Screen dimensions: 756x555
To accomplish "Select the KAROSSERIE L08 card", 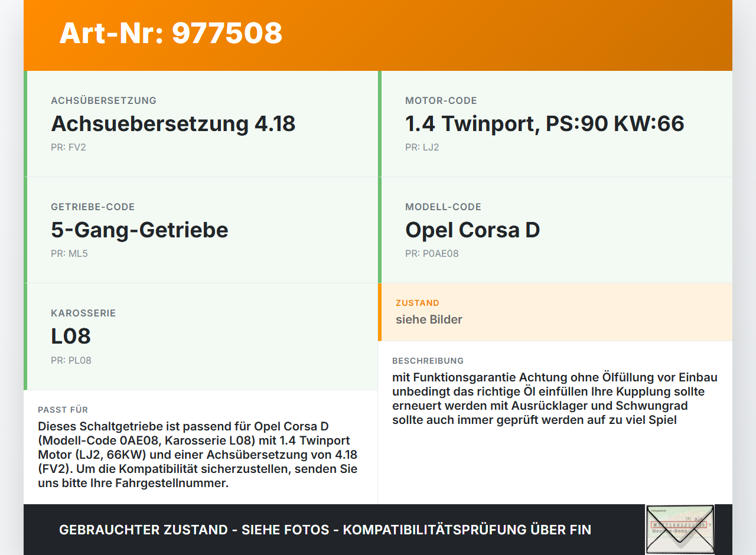I will (x=201, y=335).
